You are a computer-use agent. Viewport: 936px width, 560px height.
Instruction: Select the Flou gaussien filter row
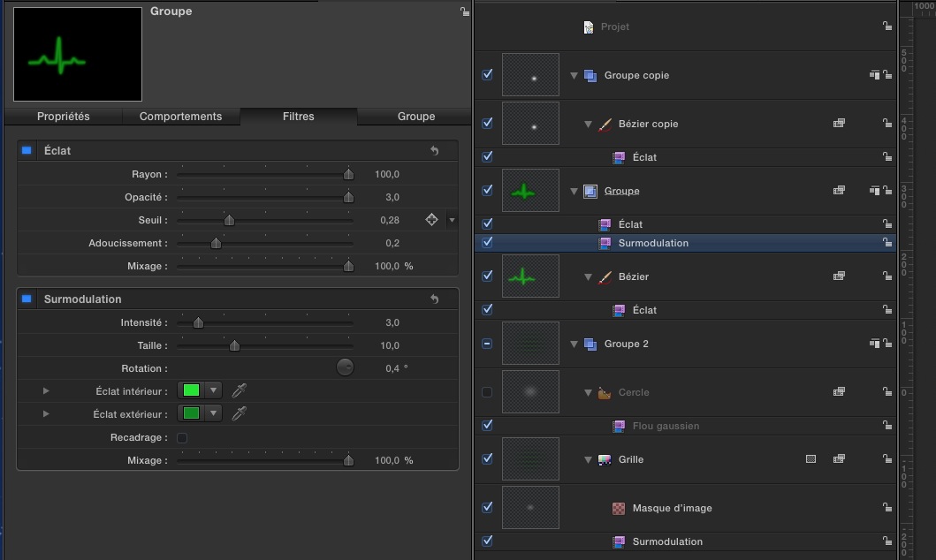click(x=665, y=427)
